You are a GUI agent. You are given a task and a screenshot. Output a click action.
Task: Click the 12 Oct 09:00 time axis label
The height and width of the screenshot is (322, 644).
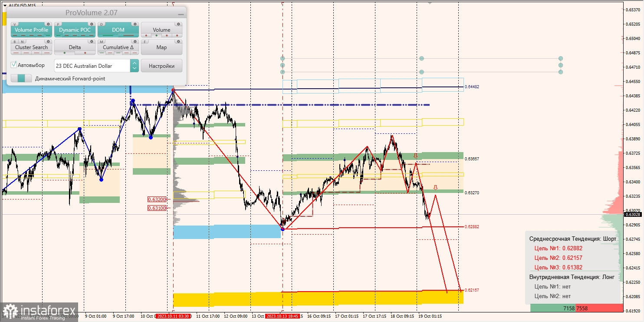pos(236,316)
